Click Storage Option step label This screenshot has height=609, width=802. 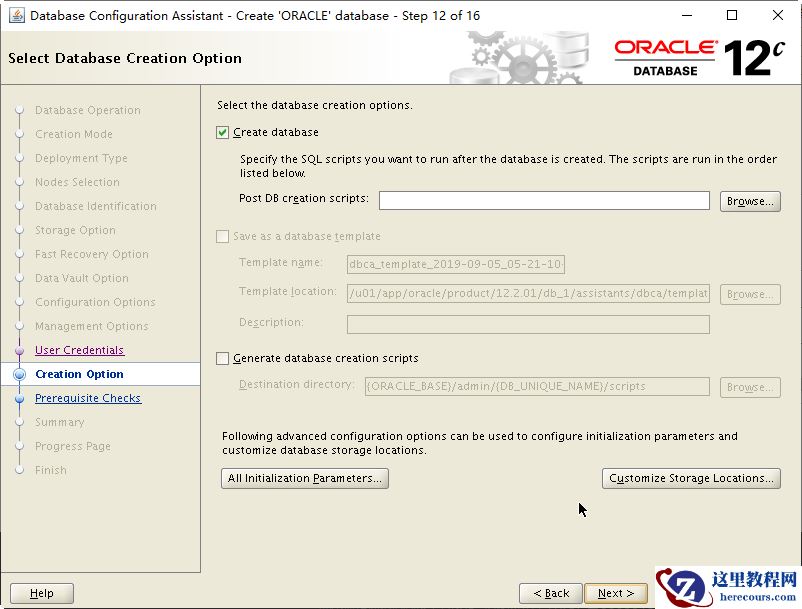[x=75, y=231]
